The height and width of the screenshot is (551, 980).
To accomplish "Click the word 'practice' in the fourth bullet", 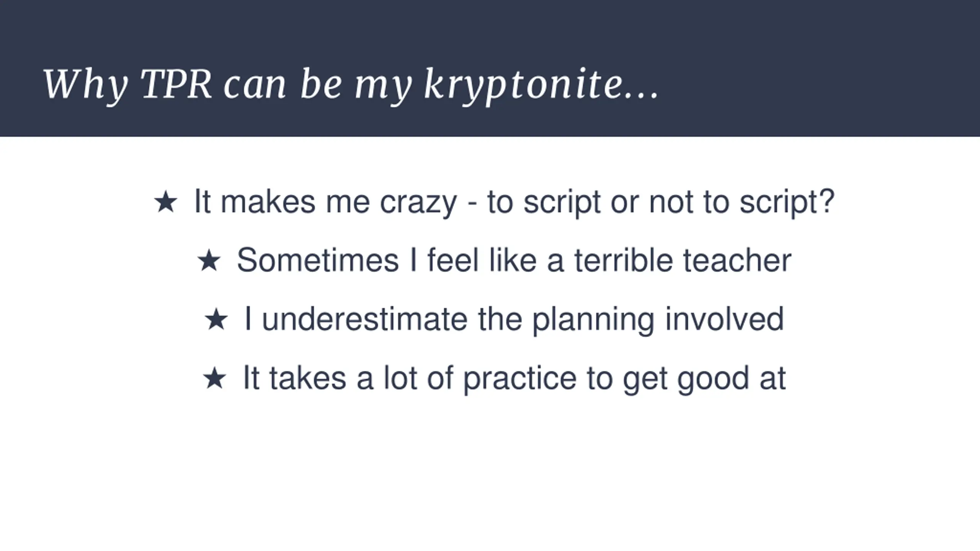I will point(520,379).
